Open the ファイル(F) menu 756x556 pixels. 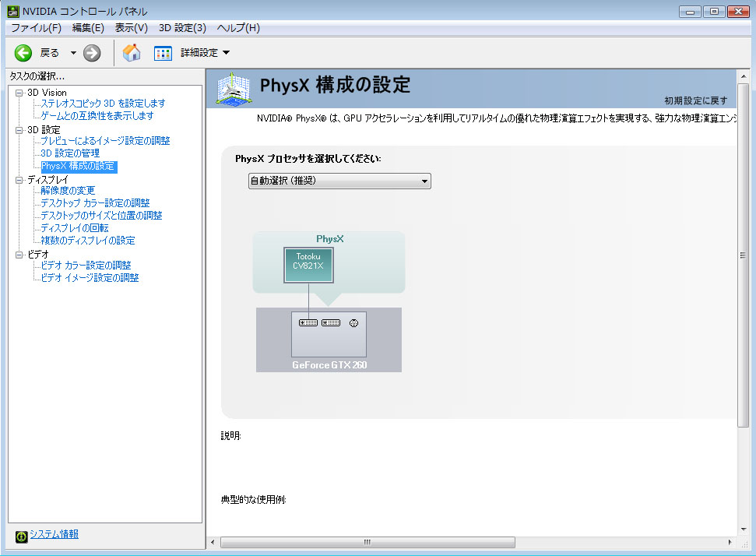36,28
